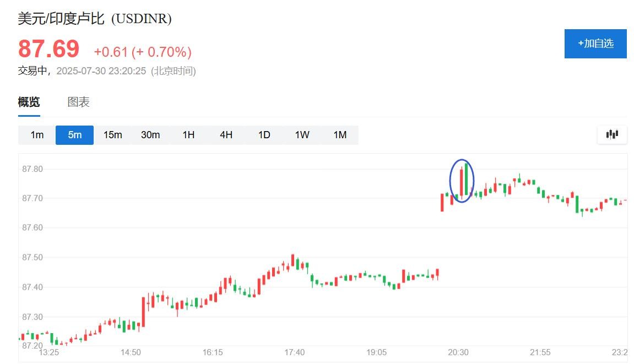Open the 图表 tab
This screenshot has height=364, width=634.
(x=78, y=102)
